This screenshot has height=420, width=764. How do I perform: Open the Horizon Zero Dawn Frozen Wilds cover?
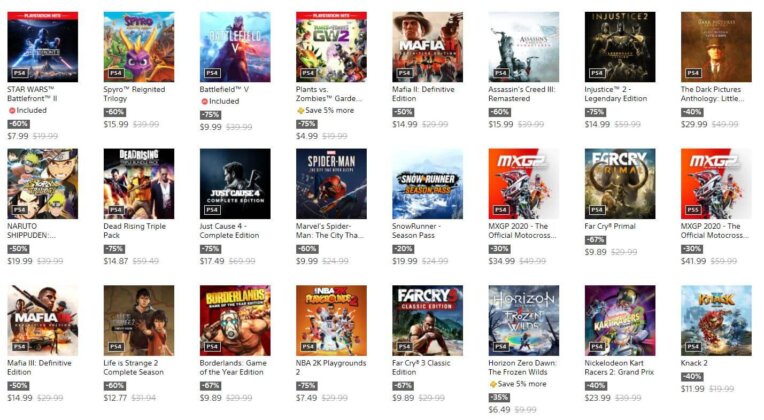click(x=524, y=321)
